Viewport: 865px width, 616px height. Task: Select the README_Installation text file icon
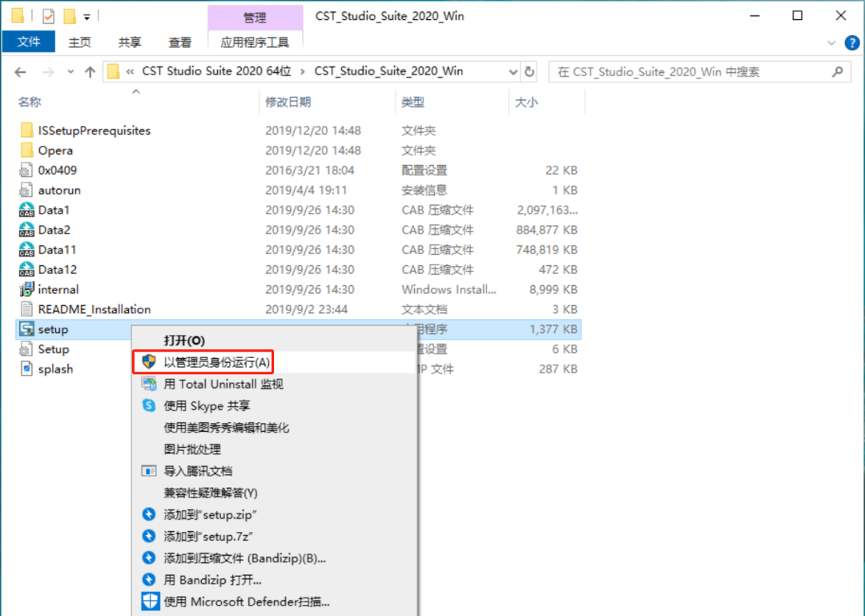[26, 309]
